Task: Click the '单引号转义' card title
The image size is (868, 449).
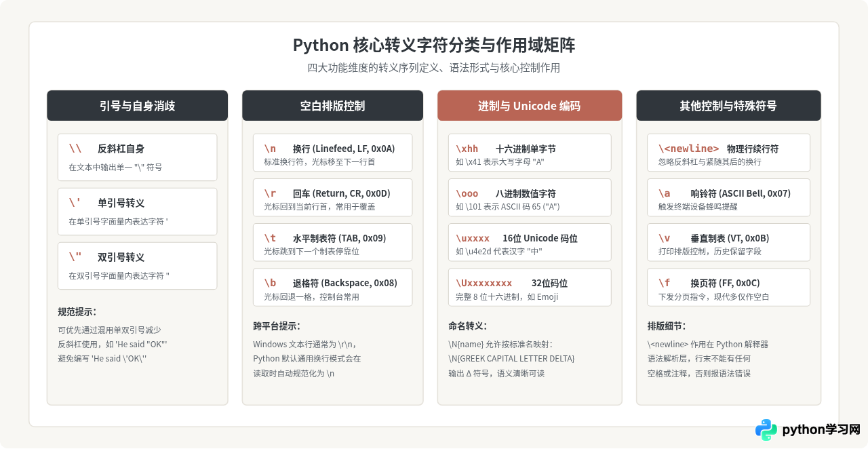Action: click(121, 203)
